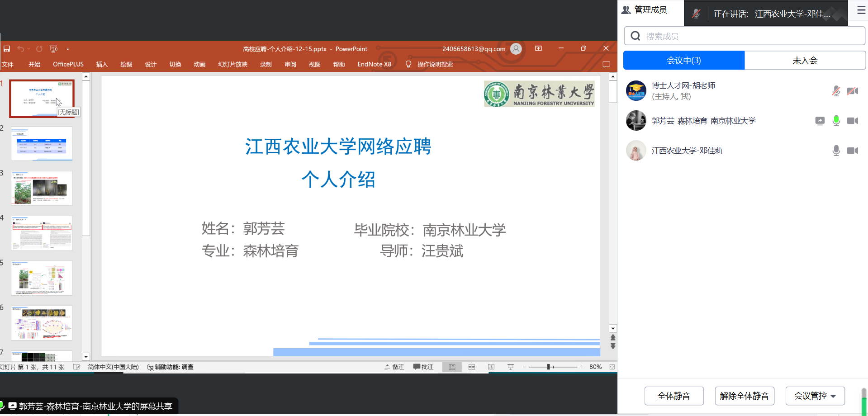
Task: Toggle the 批注 comments button
Action: pos(423,367)
